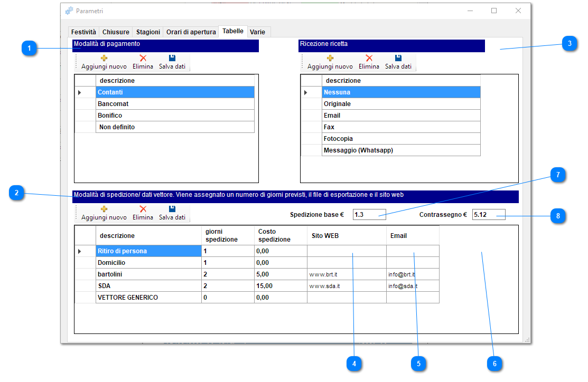
Task: Click the Parametri window title icon
Action: click(69, 11)
